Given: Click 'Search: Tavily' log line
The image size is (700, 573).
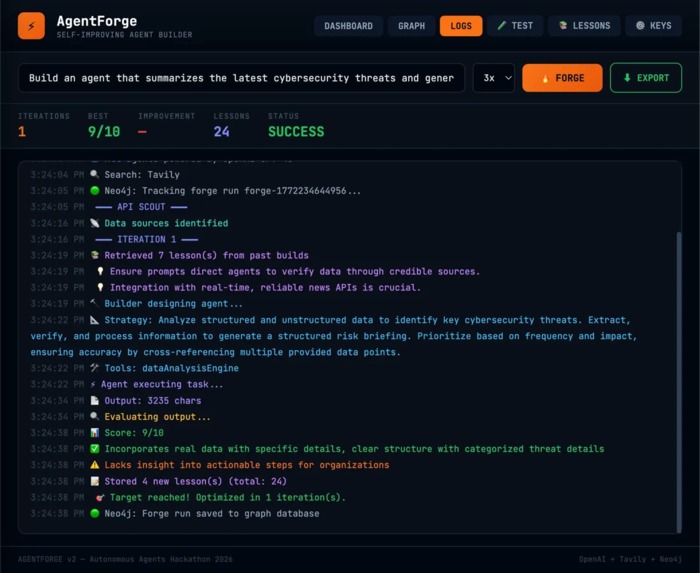Looking at the screenshot, I should coord(142,174).
